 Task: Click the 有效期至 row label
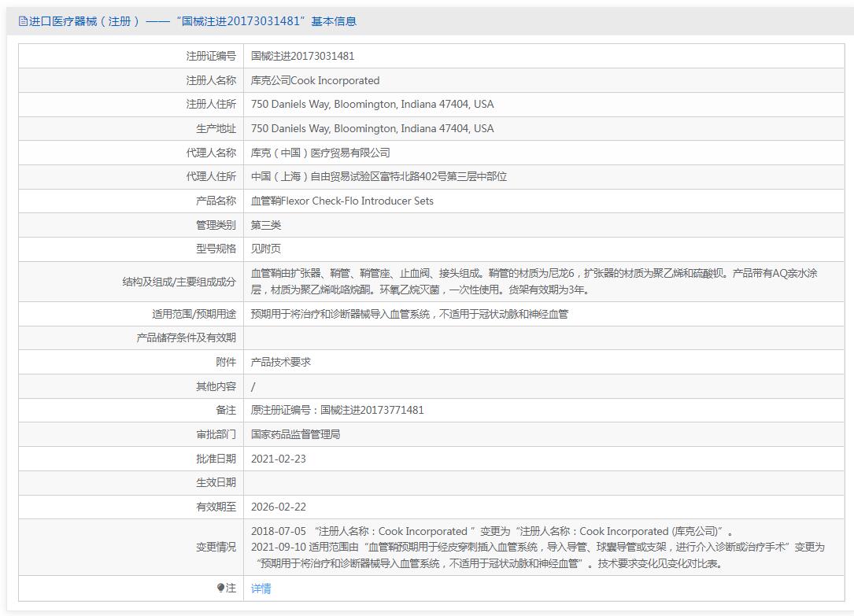coord(216,507)
